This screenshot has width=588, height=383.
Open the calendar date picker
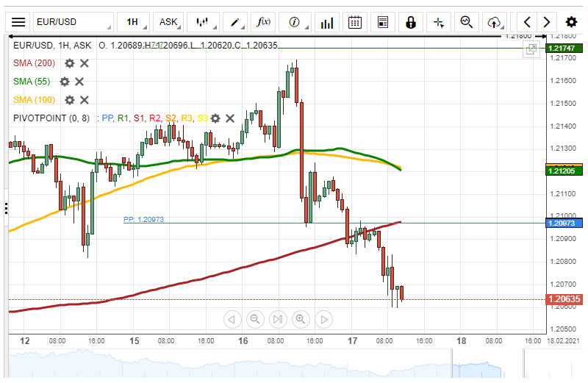click(354, 22)
